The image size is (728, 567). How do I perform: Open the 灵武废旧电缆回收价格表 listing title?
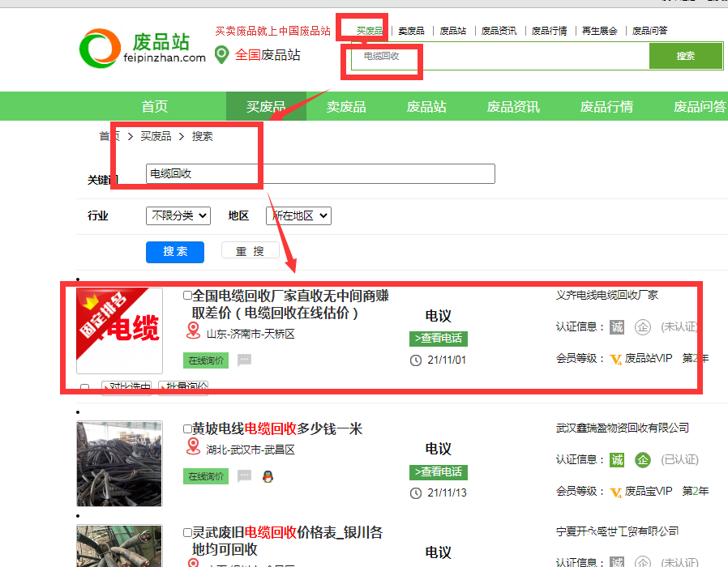point(288,541)
